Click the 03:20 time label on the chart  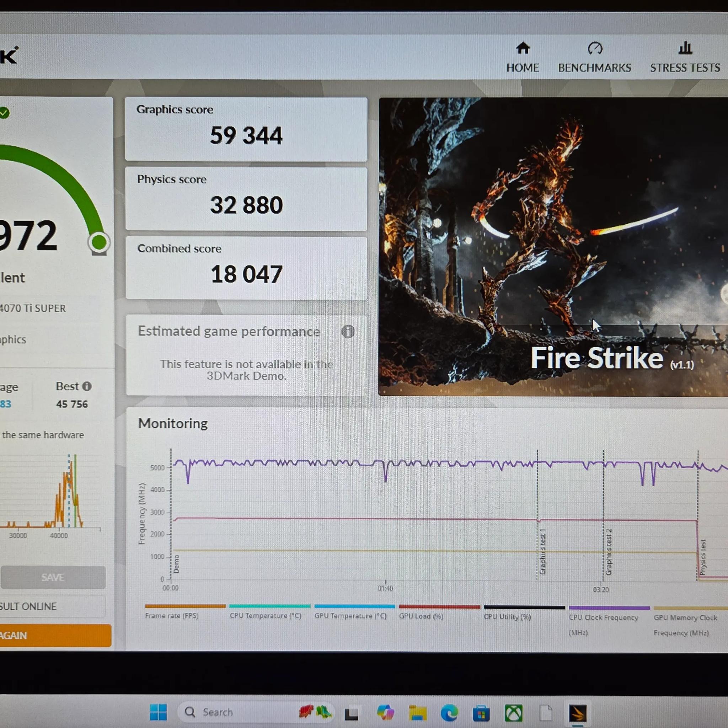tap(601, 589)
